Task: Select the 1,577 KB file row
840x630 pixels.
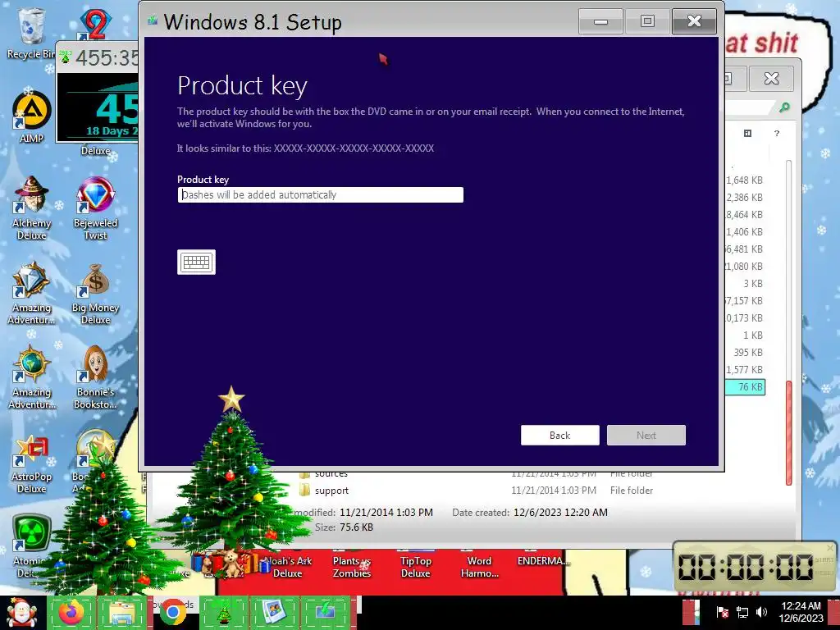Action: [x=744, y=369]
